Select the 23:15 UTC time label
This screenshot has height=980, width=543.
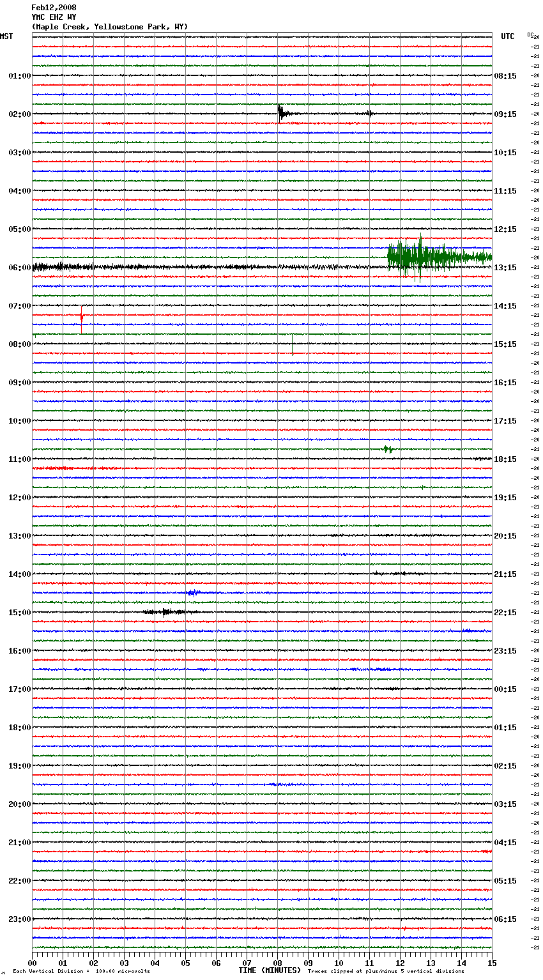point(505,651)
